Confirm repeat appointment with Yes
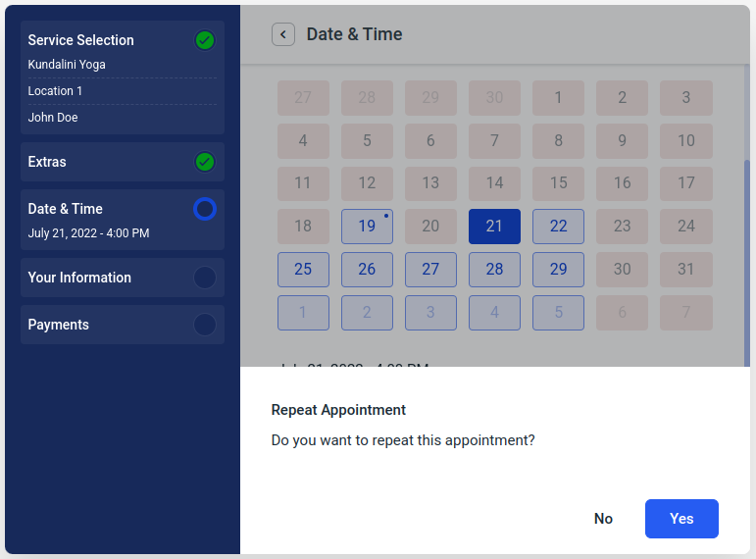This screenshot has height=559, width=756. coord(681,519)
